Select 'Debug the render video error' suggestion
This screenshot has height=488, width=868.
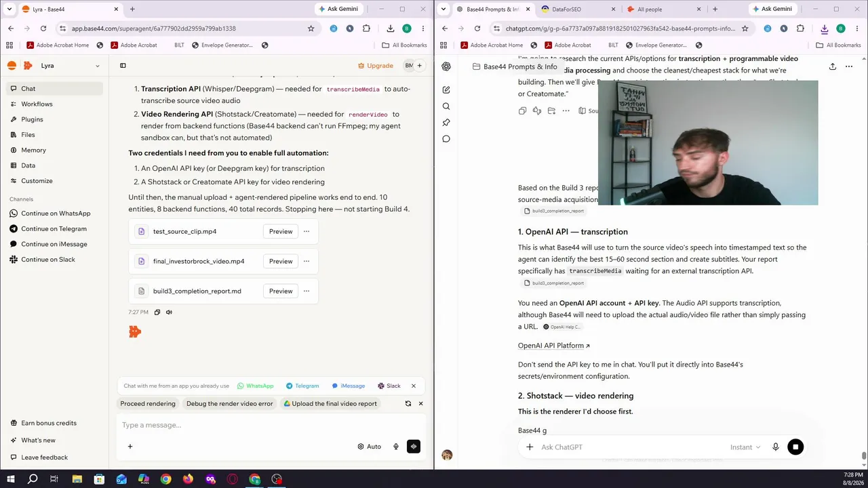click(230, 403)
